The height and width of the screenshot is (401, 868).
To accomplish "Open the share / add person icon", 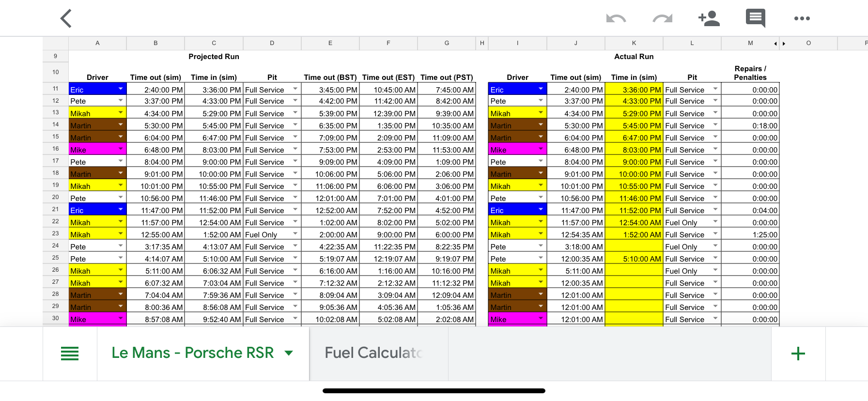I will pyautogui.click(x=709, y=18).
